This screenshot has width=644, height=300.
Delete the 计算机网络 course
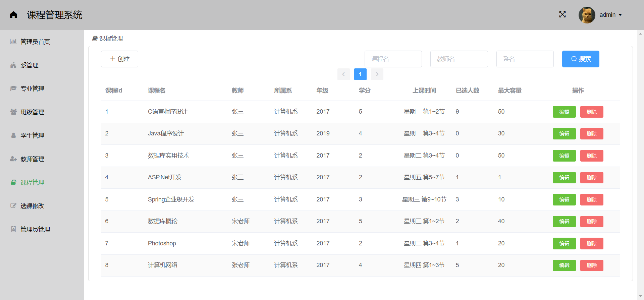pyautogui.click(x=592, y=265)
